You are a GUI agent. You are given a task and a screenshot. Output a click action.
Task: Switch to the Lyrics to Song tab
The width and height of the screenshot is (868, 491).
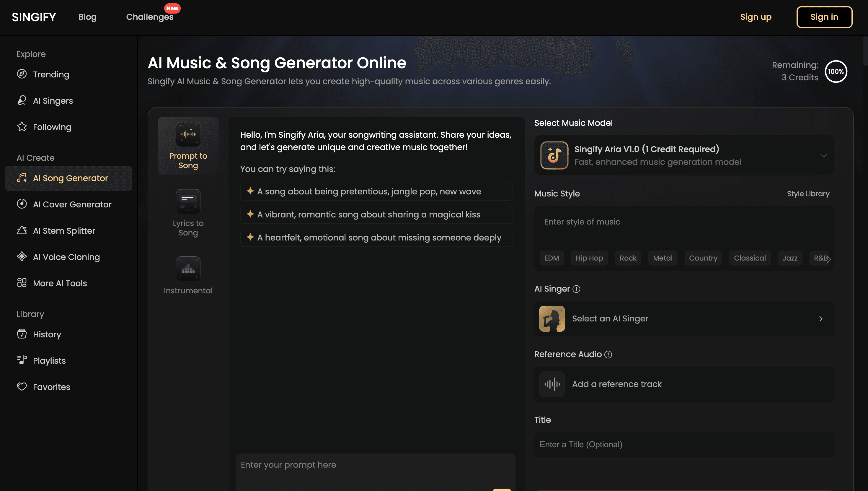pyautogui.click(x=188, y=213)
